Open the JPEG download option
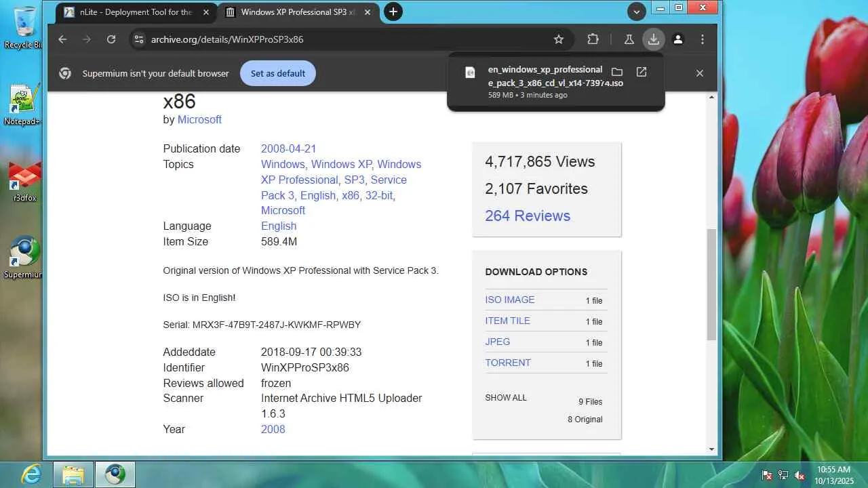868x488 pixels. coord(498,342)
